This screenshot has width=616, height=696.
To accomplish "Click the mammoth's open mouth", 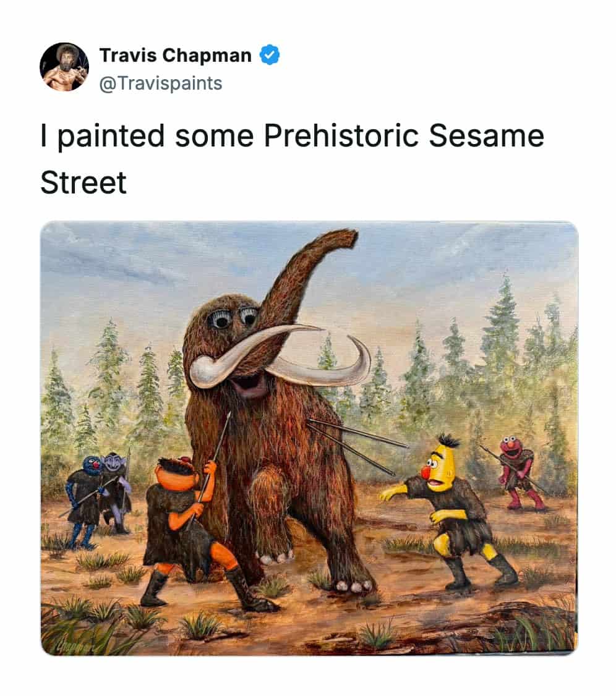I will click(251, 385).
